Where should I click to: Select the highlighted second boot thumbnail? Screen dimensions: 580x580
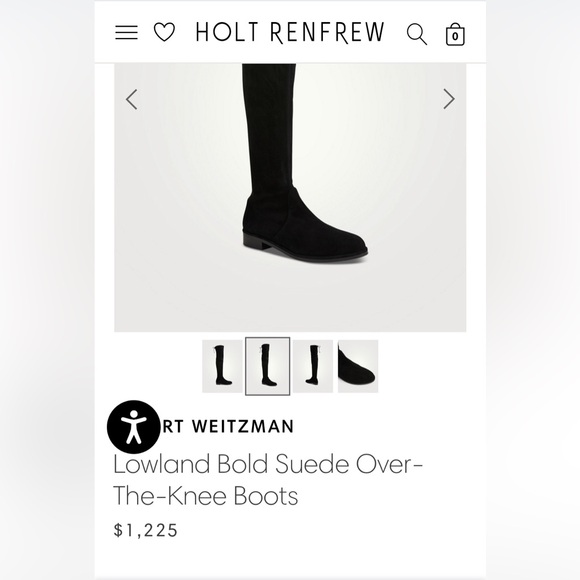[x=267, y=366]
